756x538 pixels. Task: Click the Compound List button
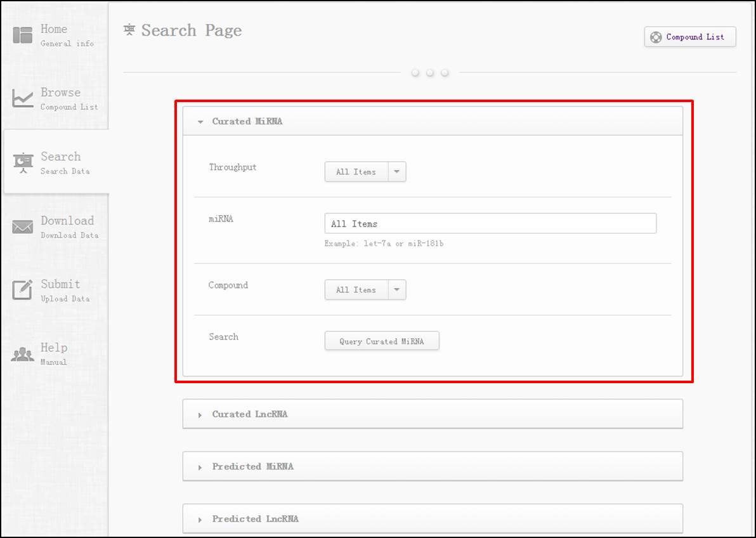690,37
